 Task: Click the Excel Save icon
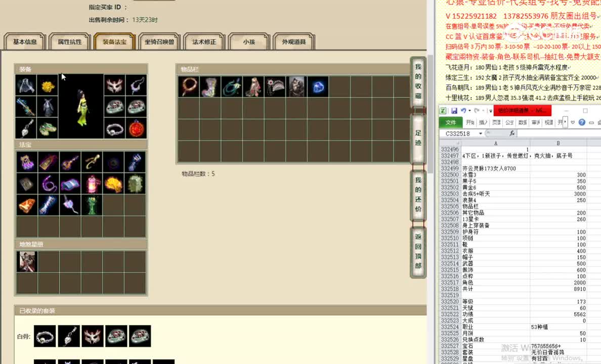(x=455, y=110)
